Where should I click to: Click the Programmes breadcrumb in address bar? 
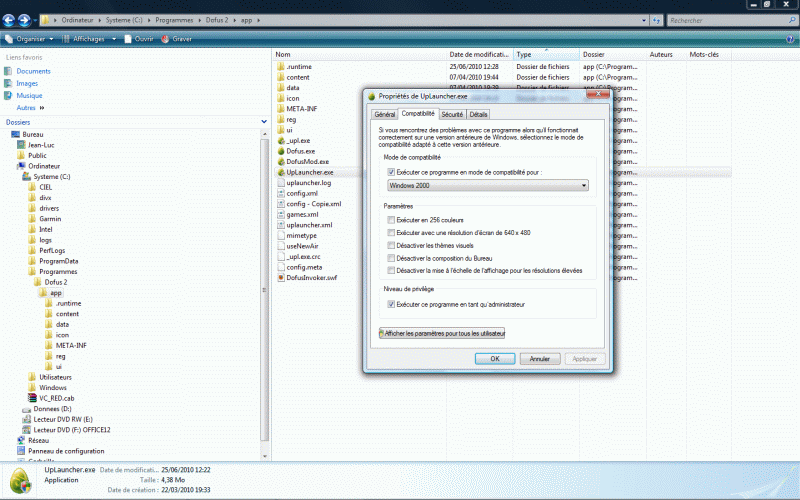pyautogui.click(x=174, y=20)
